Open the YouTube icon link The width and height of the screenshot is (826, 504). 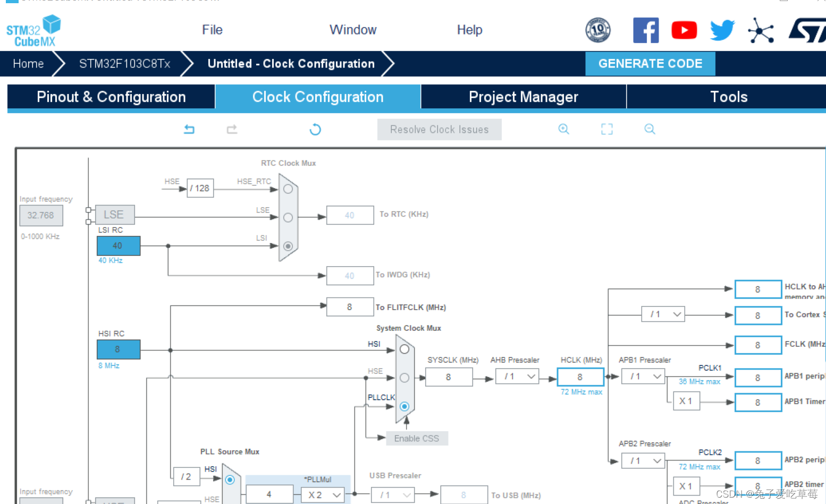tap(684, 30)
